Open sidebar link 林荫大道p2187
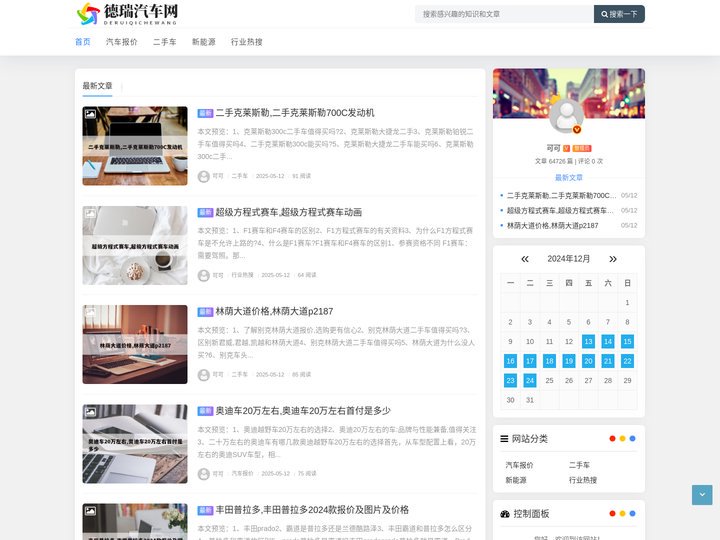Screen dimensions: 720x540 [x=552, y=225]
